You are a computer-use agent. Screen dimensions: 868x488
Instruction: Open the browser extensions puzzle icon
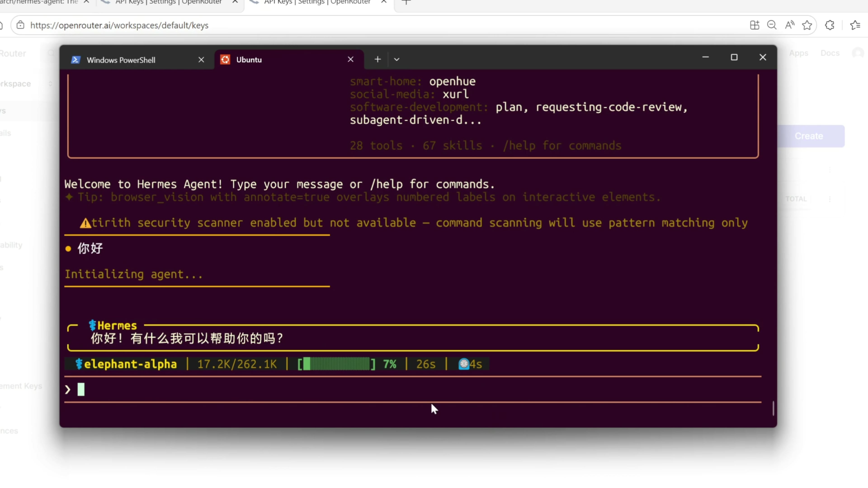tap(830, 25)
